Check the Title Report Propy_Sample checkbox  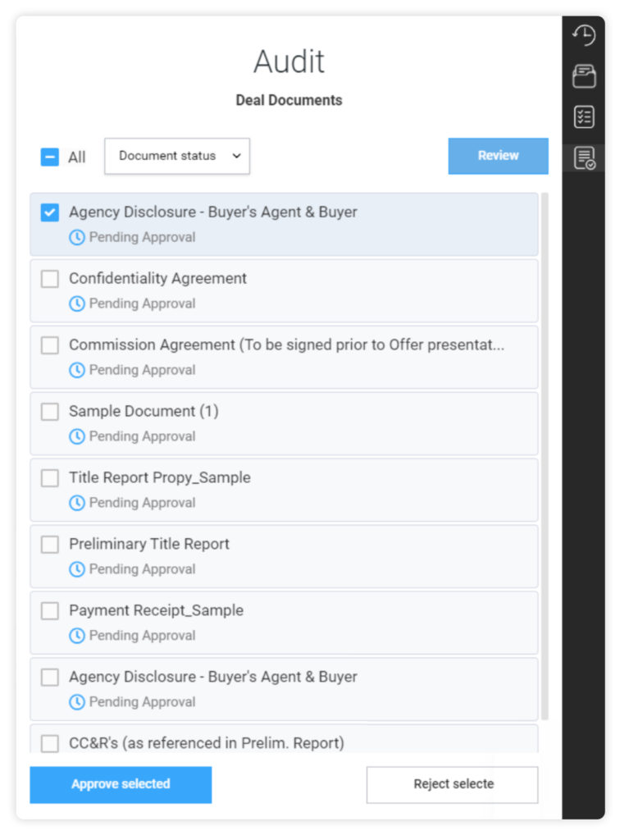tap(50, 478)
